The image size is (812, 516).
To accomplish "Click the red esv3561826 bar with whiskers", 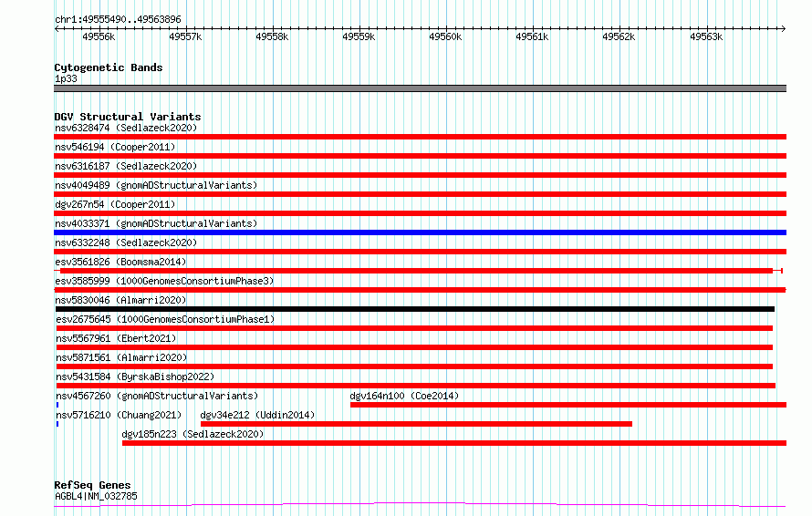I will pyautogui.click(x=419, y=271).
